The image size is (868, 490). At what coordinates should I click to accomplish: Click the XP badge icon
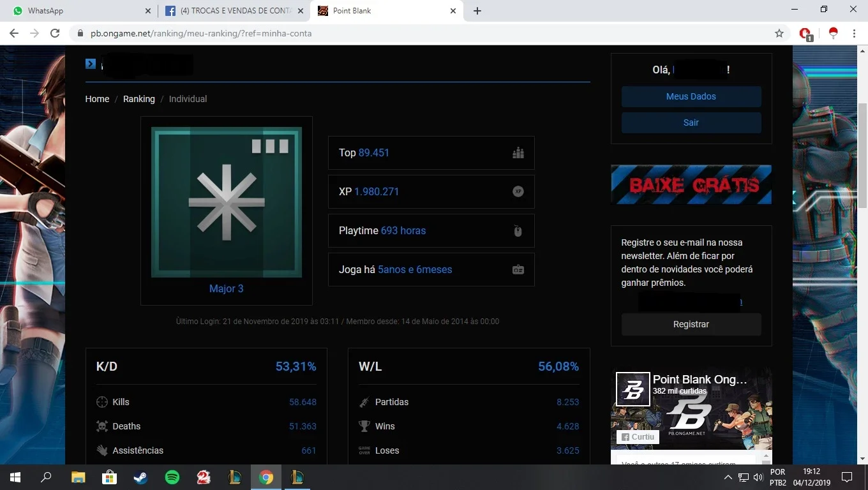click(x=518, y=191)
